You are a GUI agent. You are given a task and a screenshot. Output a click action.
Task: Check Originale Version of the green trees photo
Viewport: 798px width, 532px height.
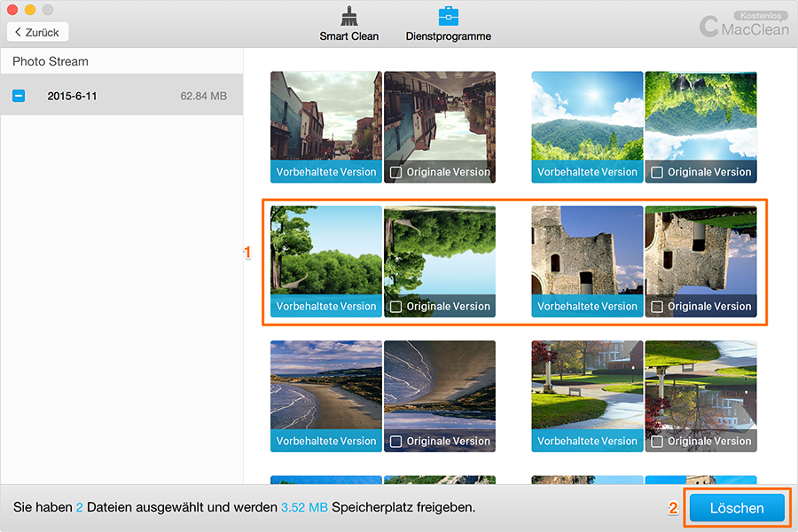(x=396, y=307)
